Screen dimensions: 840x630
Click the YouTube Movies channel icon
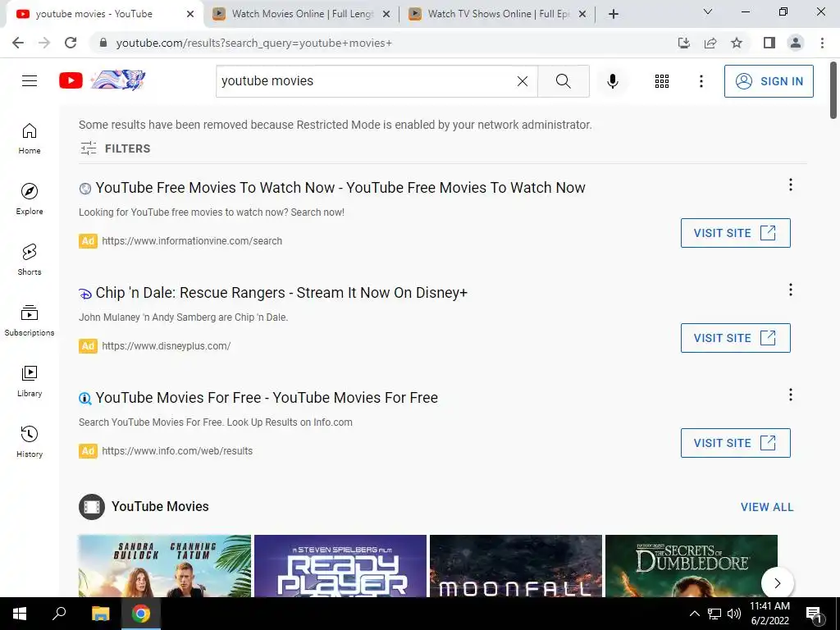tap(92, 507)
